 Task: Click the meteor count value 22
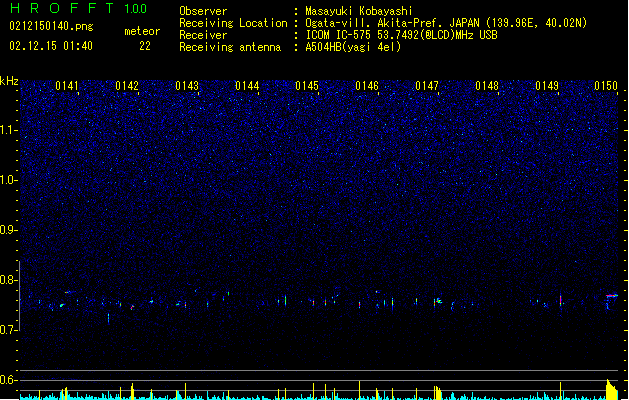tap(145, 46)
